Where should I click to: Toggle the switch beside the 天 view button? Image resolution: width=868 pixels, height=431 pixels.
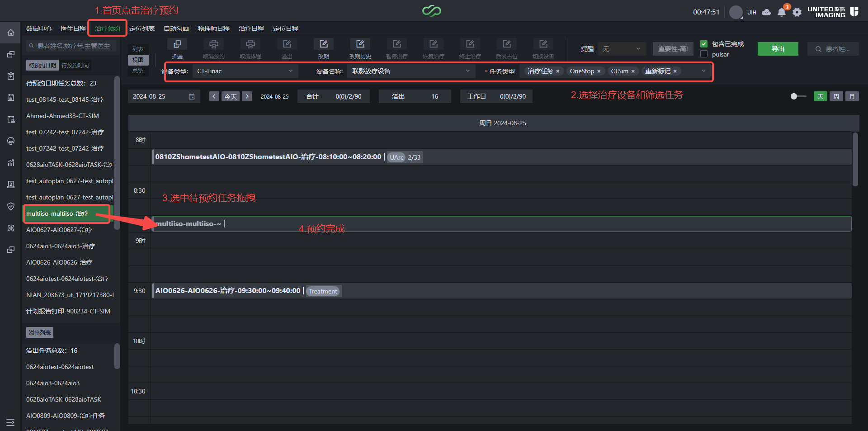[x=798, y=96]
